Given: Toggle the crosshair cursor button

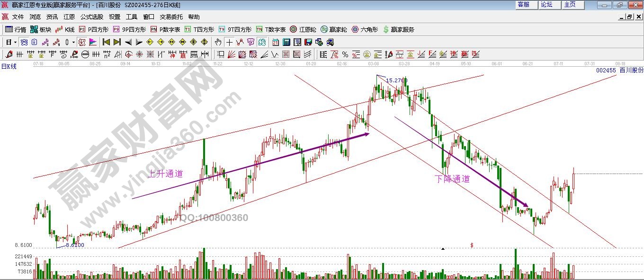Looking at the screenshot, I should [229, 42].
